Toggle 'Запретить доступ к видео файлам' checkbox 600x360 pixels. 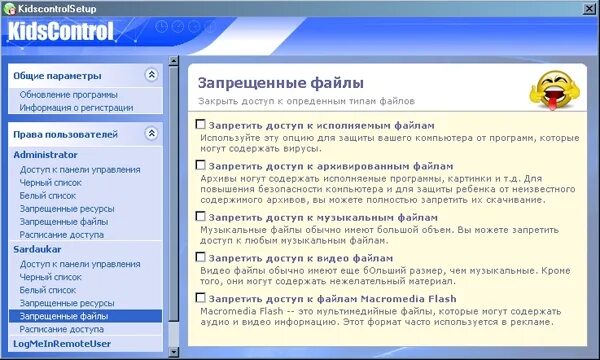coord(201,257)
